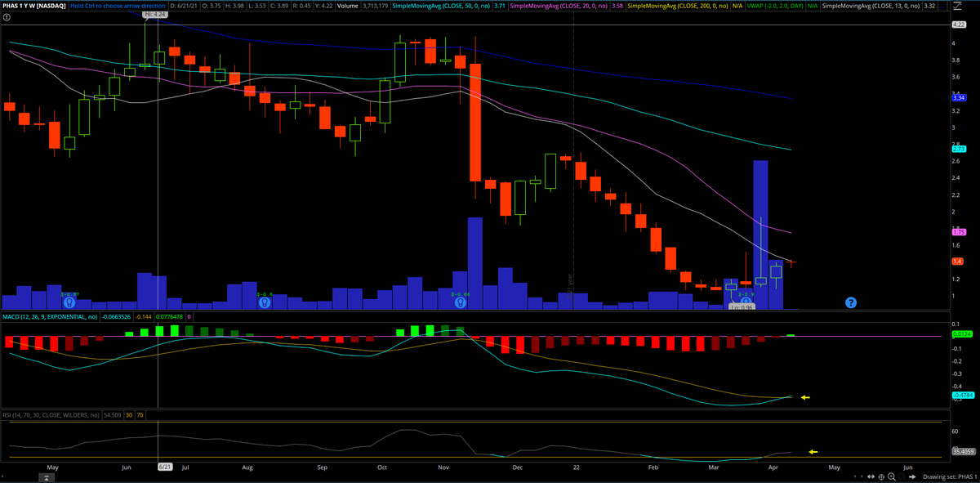The height and width of the screenshot is (483, 980).
Task: Open the chart scale icon at top right
Action: pyautogui.click(x=959, y=7)
